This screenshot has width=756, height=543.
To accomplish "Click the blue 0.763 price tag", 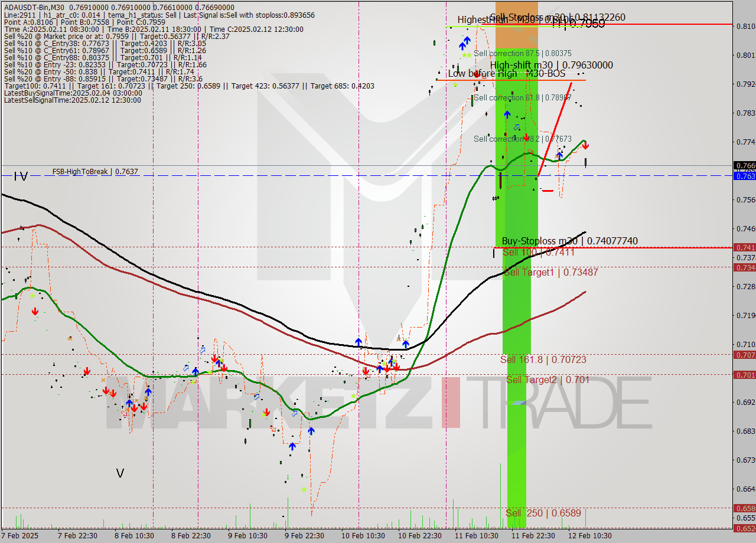I will coord(744,176).
